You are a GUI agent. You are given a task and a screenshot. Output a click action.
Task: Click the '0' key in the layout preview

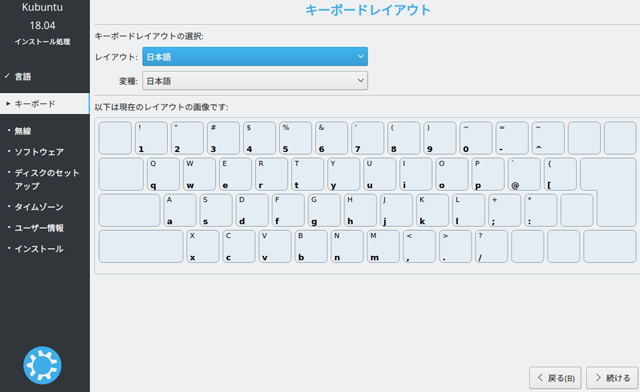coord(476,138)
